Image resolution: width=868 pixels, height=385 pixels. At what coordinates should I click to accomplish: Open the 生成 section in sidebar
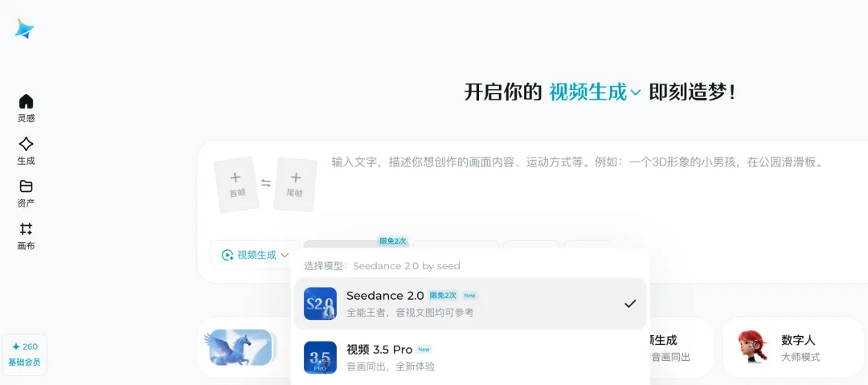point(26,151)
